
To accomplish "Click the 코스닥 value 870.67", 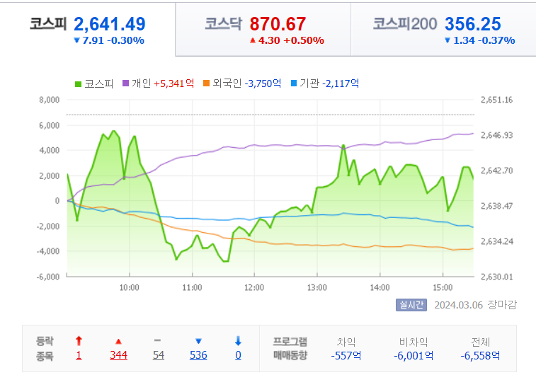I will coord(278,24).
